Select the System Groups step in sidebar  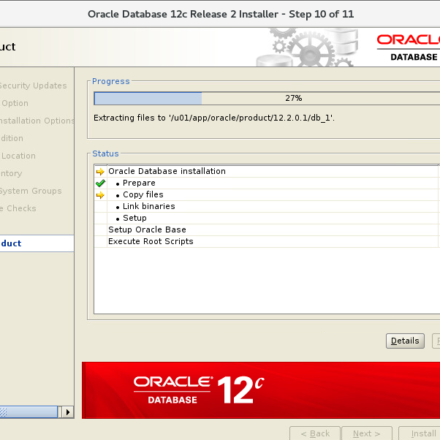31,191
